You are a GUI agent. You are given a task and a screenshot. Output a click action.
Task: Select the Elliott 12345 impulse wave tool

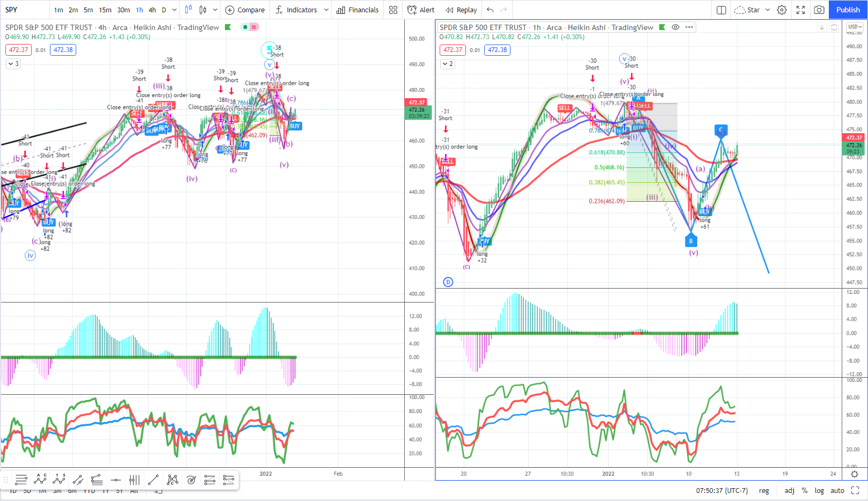(x=59, y=480)
